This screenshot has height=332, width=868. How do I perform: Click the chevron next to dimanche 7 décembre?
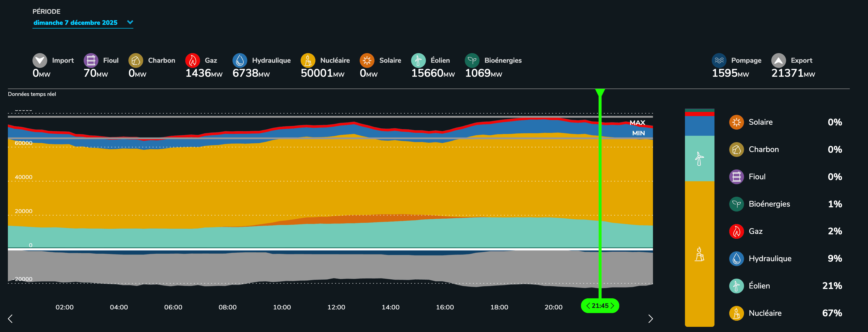point(130,22)
